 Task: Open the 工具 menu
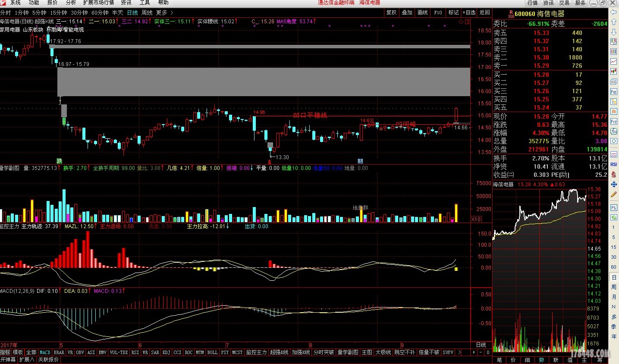tap(145, 3)
